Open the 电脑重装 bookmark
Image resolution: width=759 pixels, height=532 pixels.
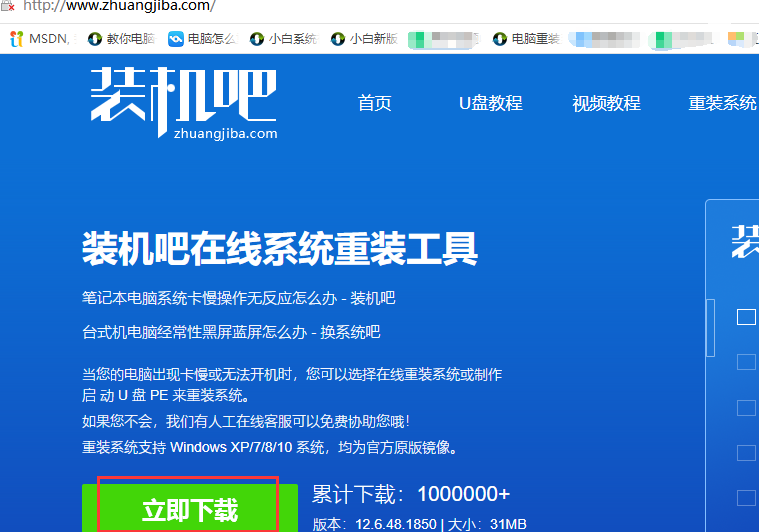(x=525, y=39)
